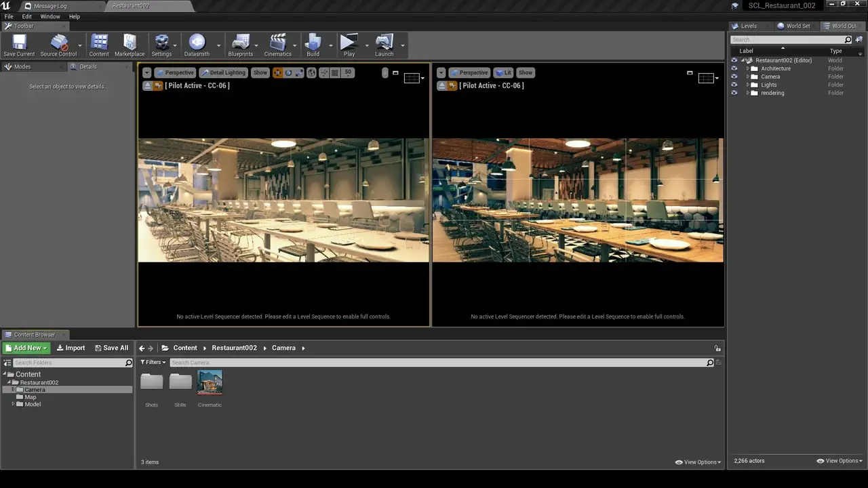The image size is (868, 488).
Task: Hide the Lights folder with its eye icon
Action: 734,85
